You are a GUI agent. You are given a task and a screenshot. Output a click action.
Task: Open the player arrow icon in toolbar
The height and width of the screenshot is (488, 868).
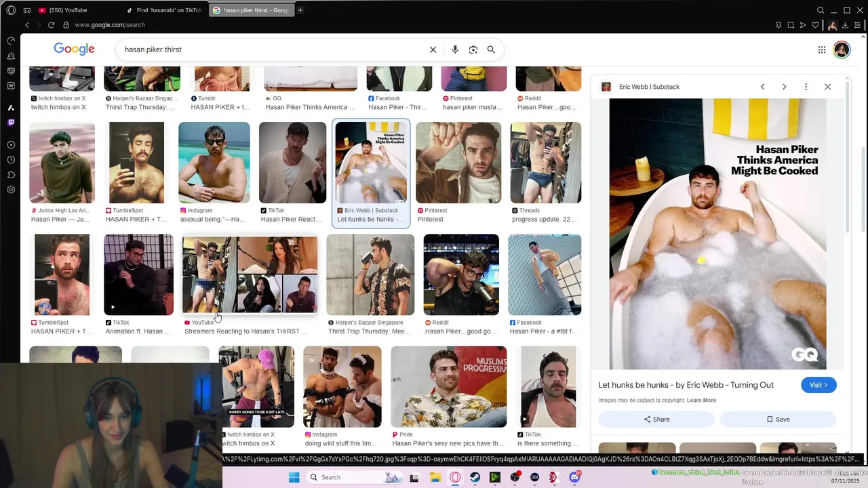pos(803,25)
